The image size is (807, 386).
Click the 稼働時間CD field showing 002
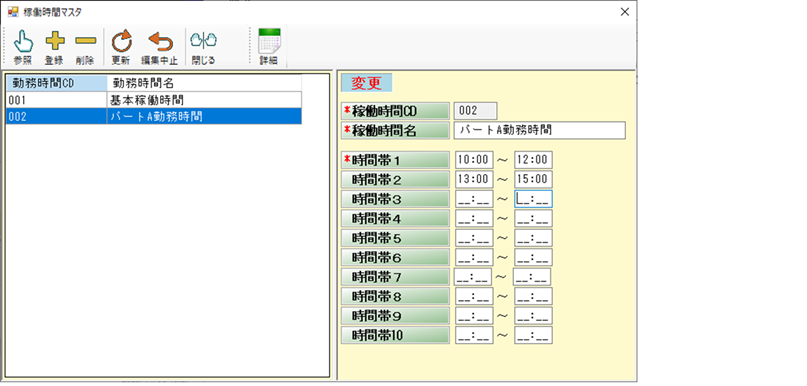coord(476,111)
